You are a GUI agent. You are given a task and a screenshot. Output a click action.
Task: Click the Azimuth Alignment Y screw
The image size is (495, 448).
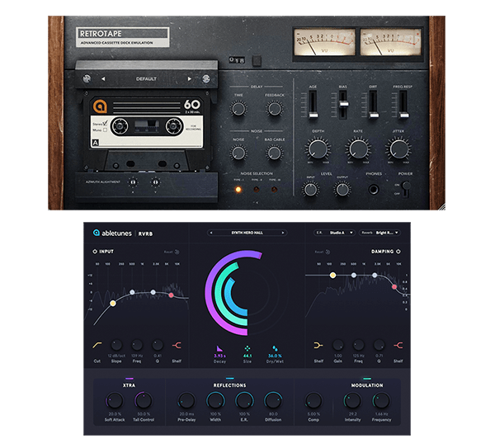[x=155, y=182]
